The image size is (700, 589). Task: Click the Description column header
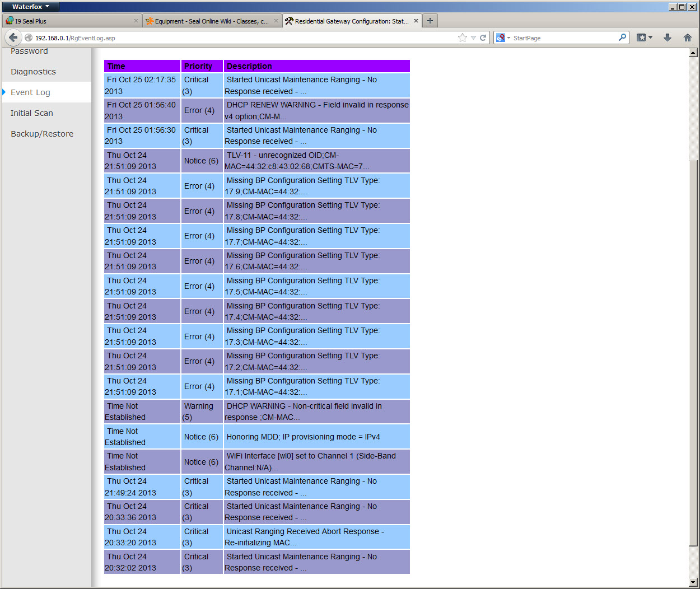(x=317, y=66)
